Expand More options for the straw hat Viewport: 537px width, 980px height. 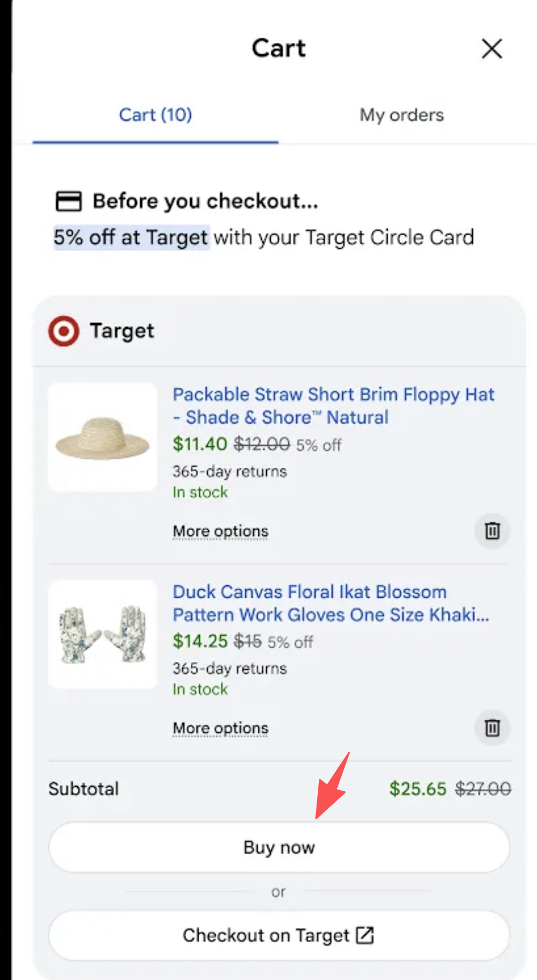click(x=220, y=531)
